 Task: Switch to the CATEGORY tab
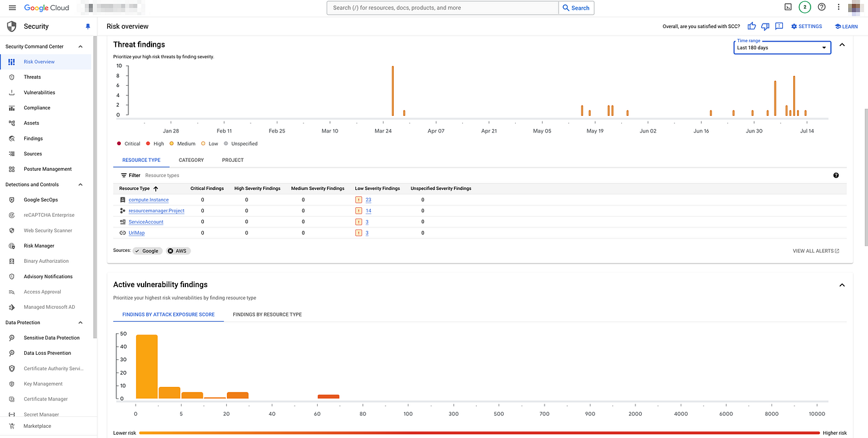coord(191,160)
